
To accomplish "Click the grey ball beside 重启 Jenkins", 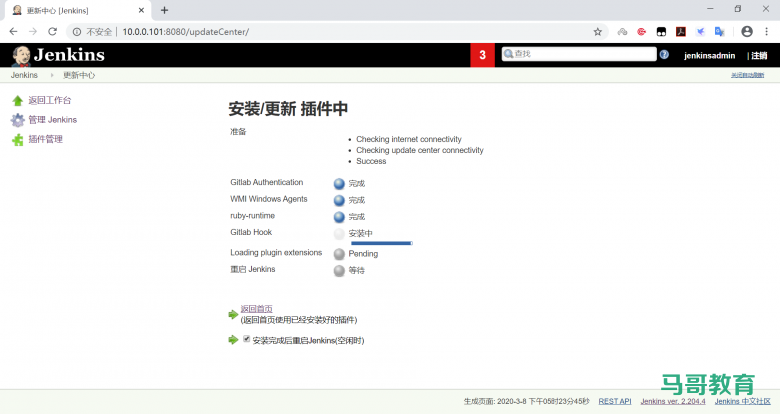I will click(x=339, y=271).
